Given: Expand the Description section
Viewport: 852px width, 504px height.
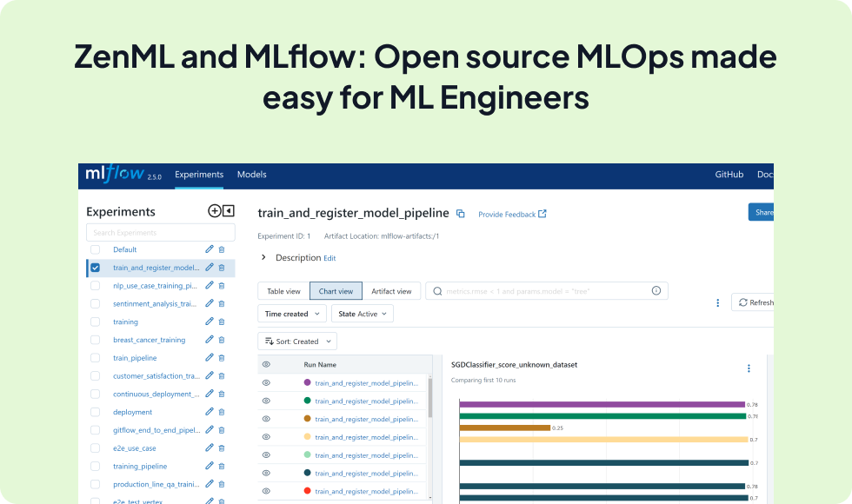Looking at the screenshot, I should [263, 257].
